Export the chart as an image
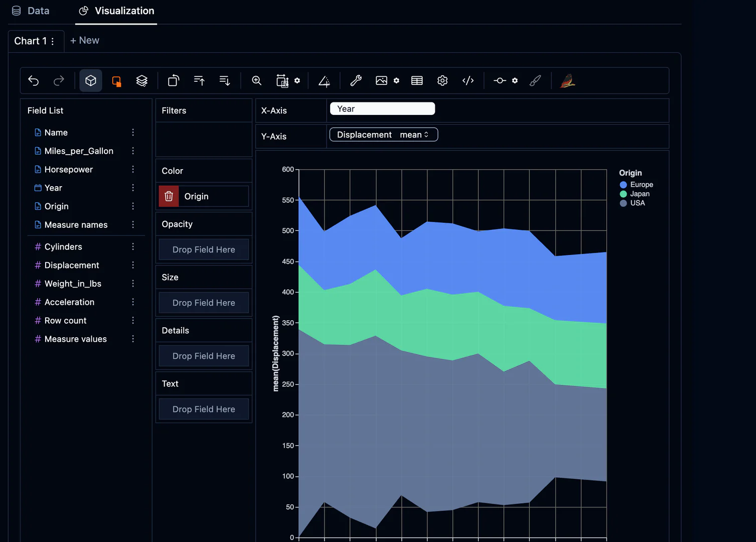 (382, 80)
